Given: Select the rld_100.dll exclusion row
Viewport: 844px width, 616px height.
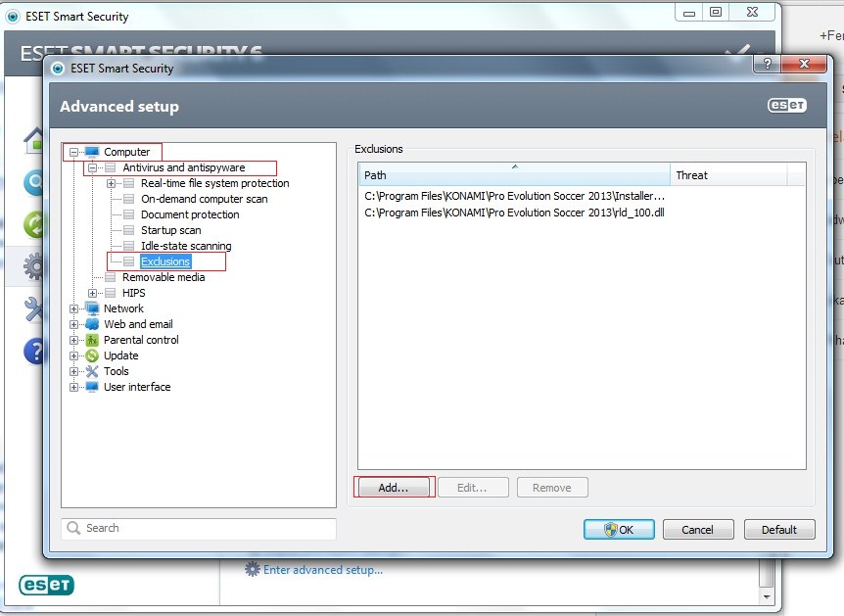Looking at the screenshot, I should click(515, 213).
